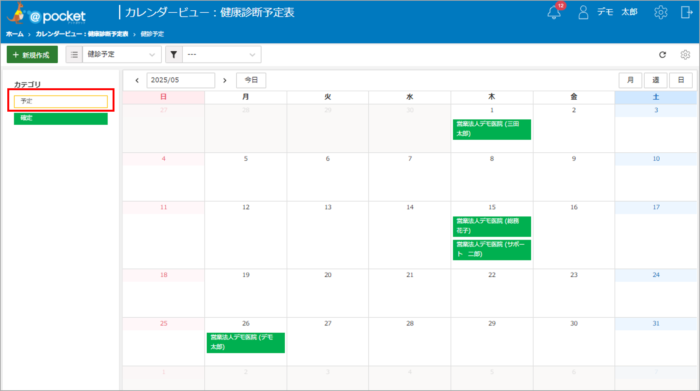
Task: Switch to 週 week view
Action: click(655, 80)
